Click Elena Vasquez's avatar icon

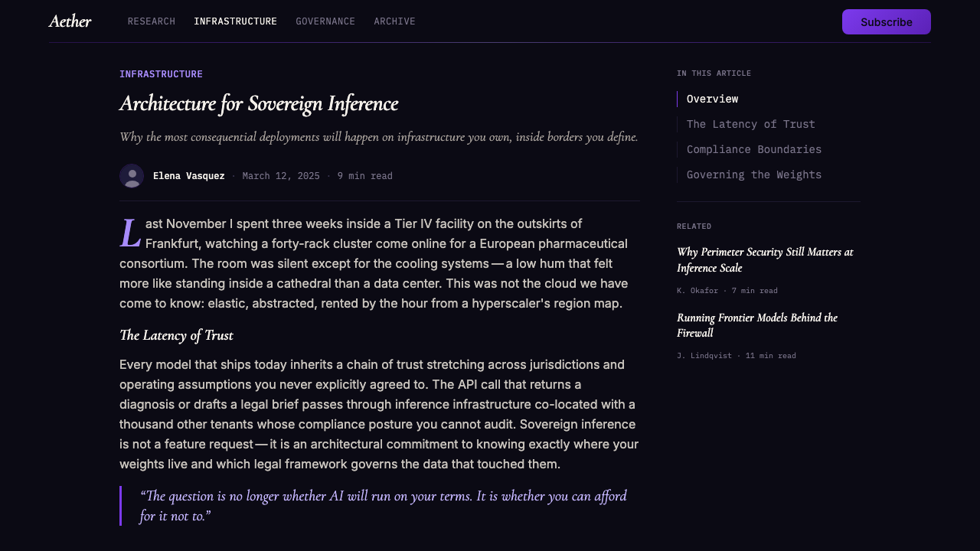[x=132, y=176]
